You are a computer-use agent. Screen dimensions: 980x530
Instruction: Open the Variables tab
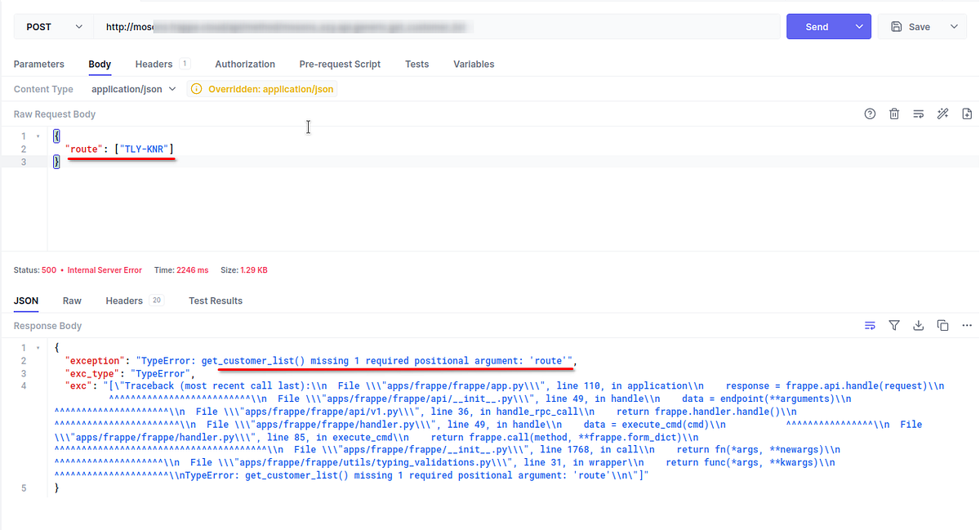coord(474,64)
